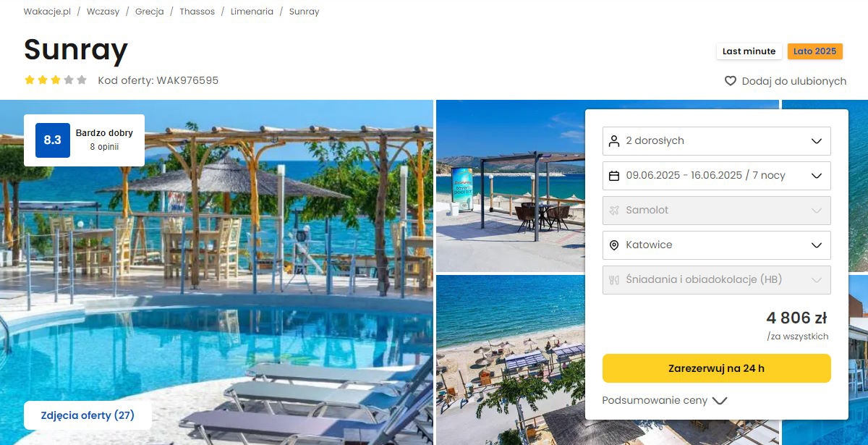Click the heart icon for favorites
868x445 pixels.
pyautogui.click(x=731, y=81)
